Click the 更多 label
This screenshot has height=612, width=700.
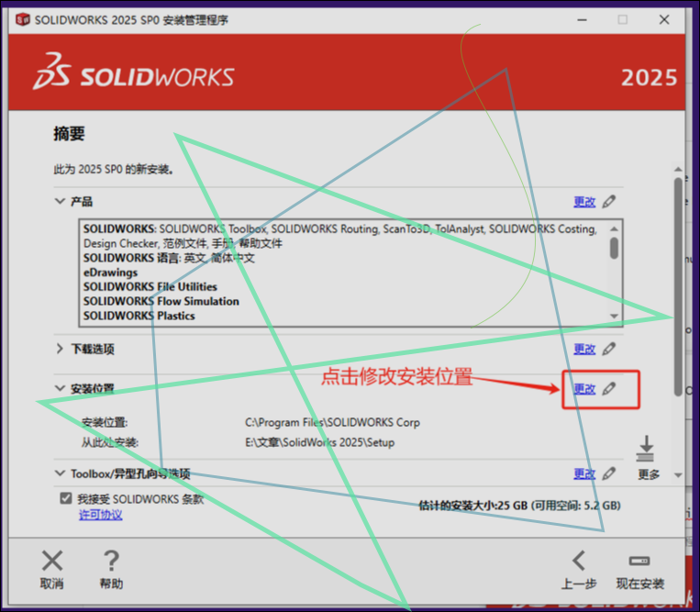(x=649, y=474)
